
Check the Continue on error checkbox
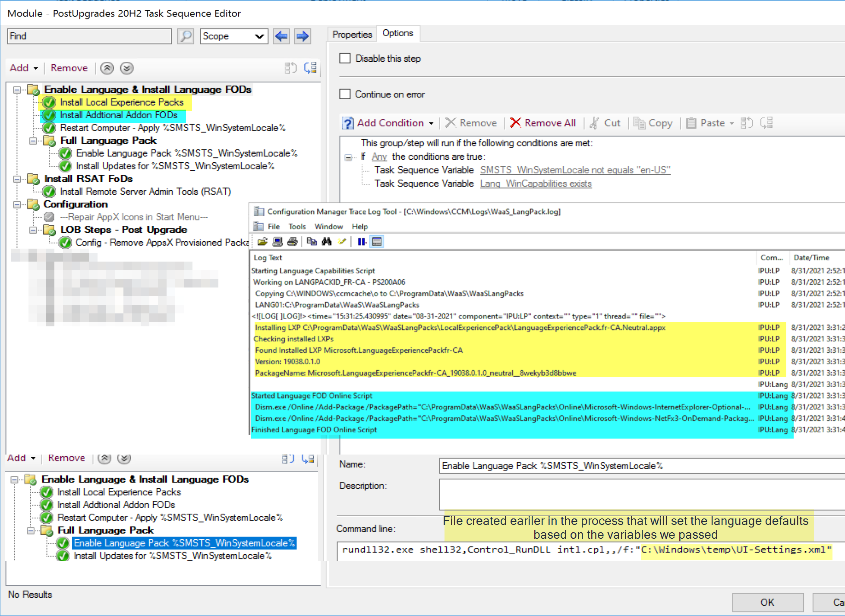pyautogui.click(x=345, y=94)
